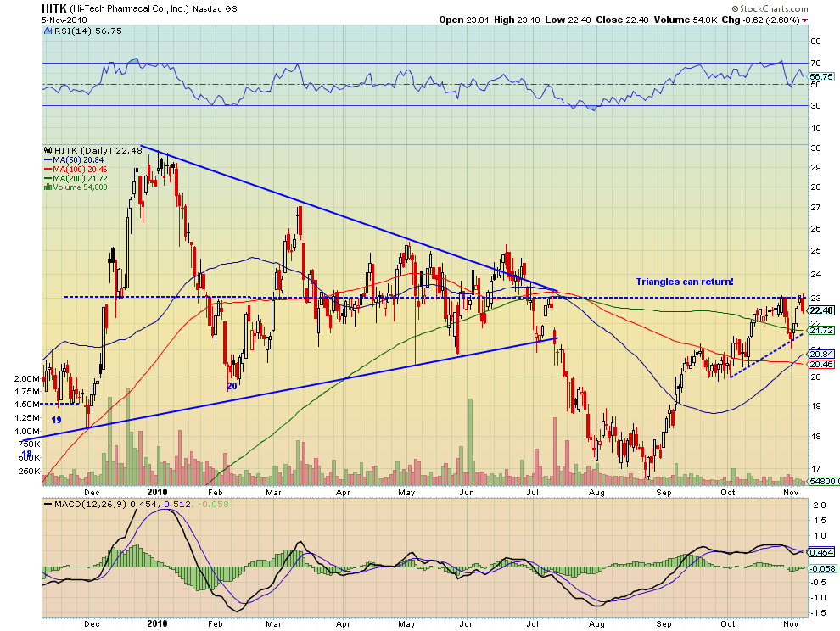The height and width of the screenshot is (631, 840).
Task: Click the Nov label under the price chart
Action: [x=792, y=492]
